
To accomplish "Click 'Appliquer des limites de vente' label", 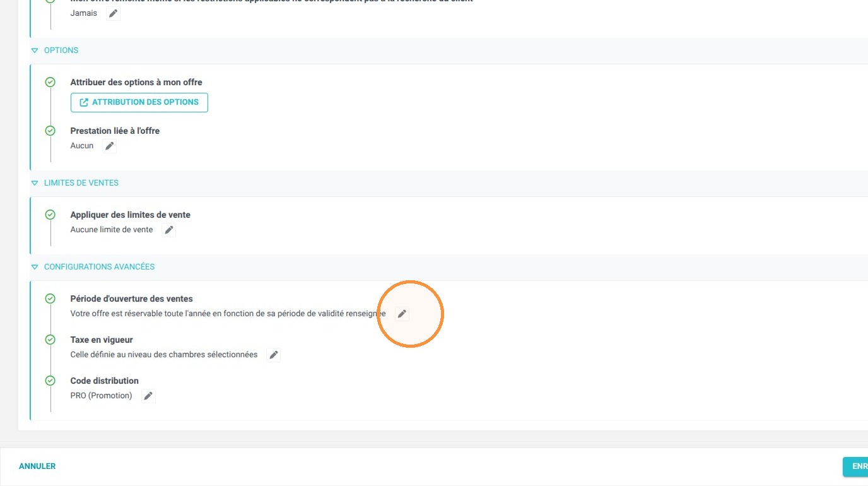I will (130, 215).
